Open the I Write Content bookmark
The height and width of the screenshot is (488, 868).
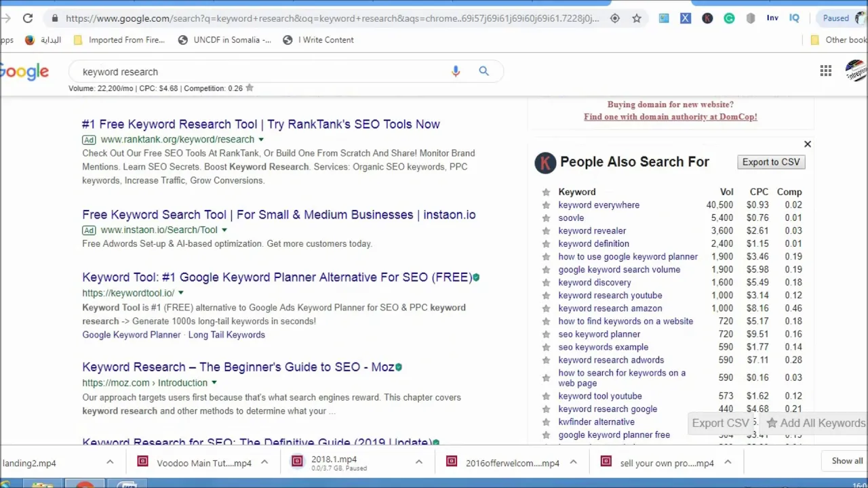coord(318,40)
